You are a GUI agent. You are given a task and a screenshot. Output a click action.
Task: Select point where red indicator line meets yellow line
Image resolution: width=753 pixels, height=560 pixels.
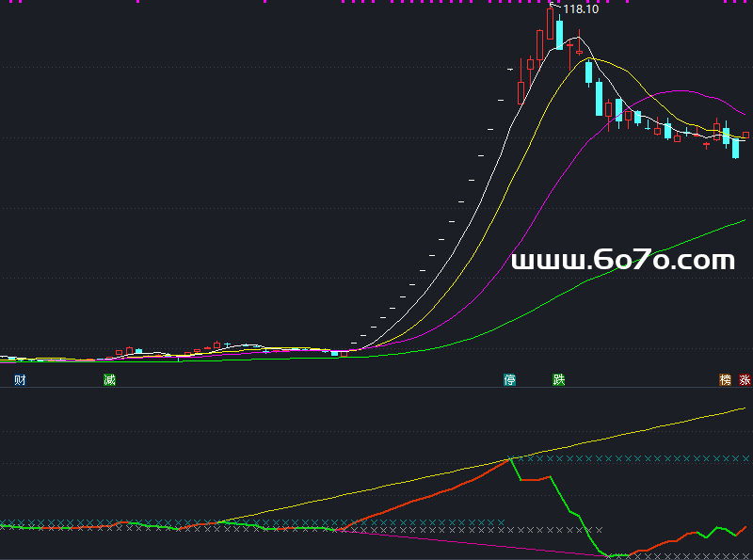point(511,458)
